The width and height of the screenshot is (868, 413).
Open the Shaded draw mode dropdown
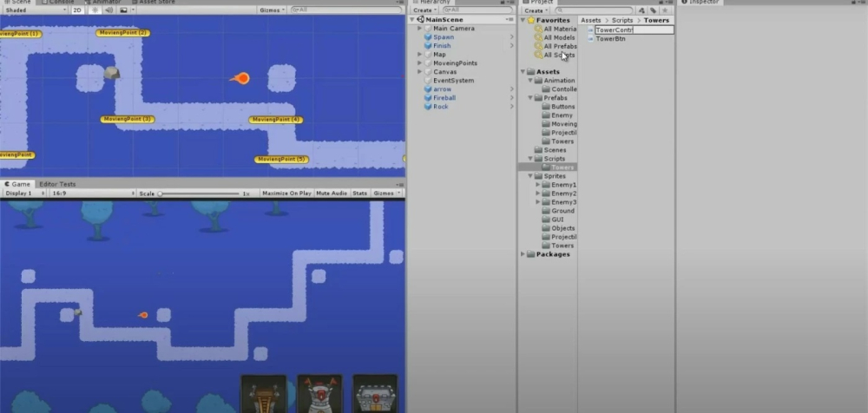(33, 10)
